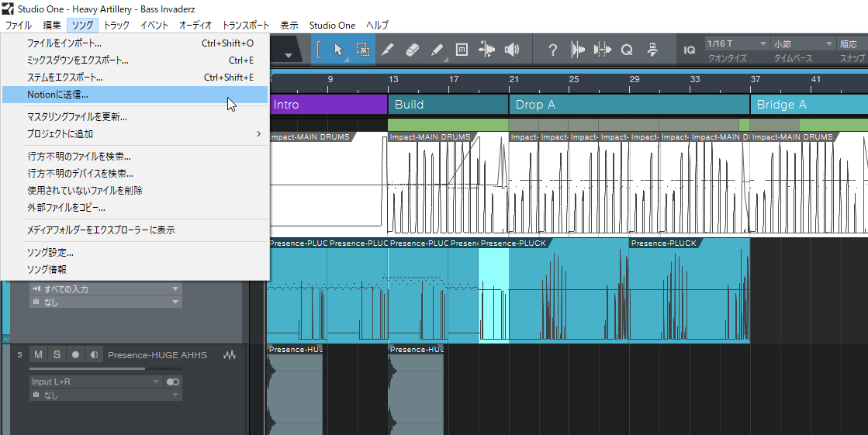The width and height of the screenshot is (868, 435).
Task: Open the macro panel icon
Action: [x=652, y=50]
